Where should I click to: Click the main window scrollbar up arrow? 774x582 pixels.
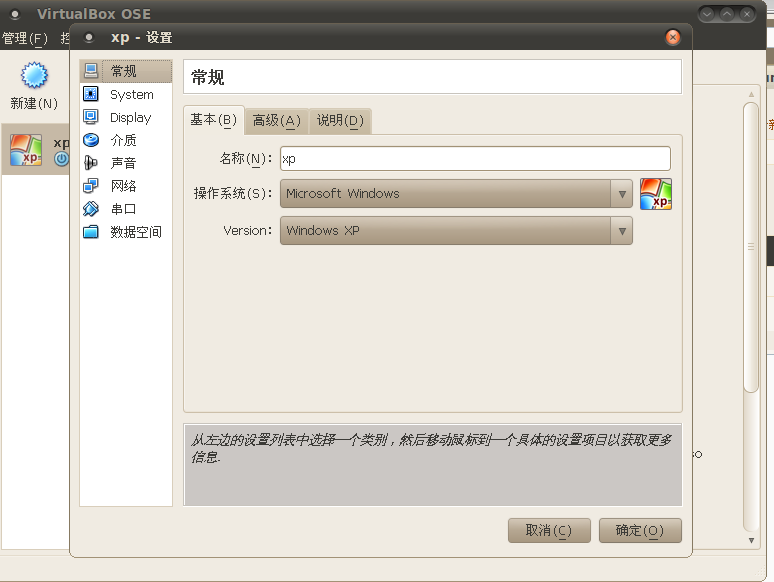coord(751,94)
